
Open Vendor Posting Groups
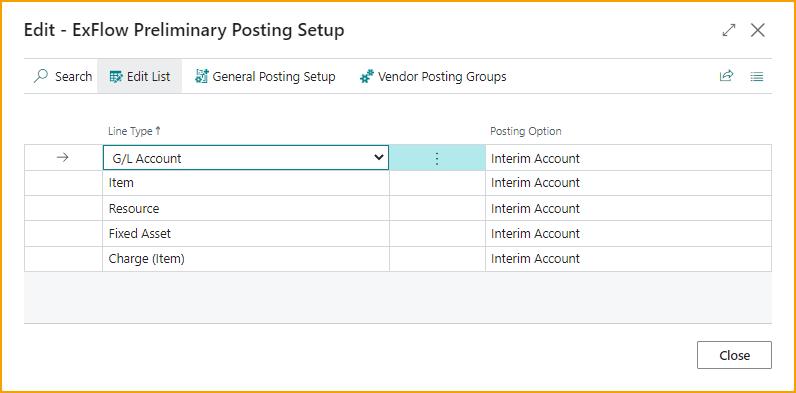click(433, 77)
